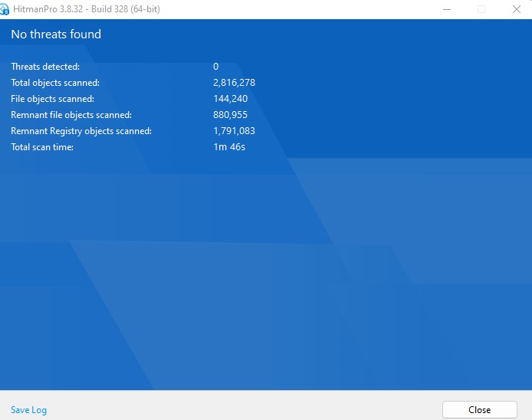Click the HitmanPro 3.8.32 title text
532x420 pixels.
coord(87,9)
